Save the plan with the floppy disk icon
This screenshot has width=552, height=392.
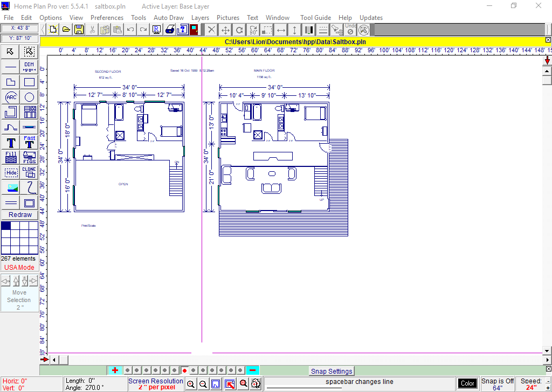click(x=79, y=30)
